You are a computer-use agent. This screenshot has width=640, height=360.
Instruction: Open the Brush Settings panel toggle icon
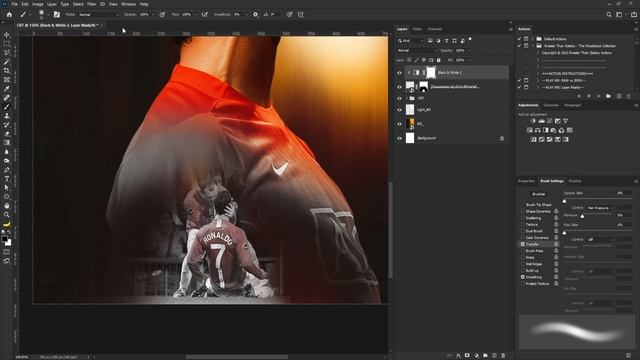coord(57,14)
